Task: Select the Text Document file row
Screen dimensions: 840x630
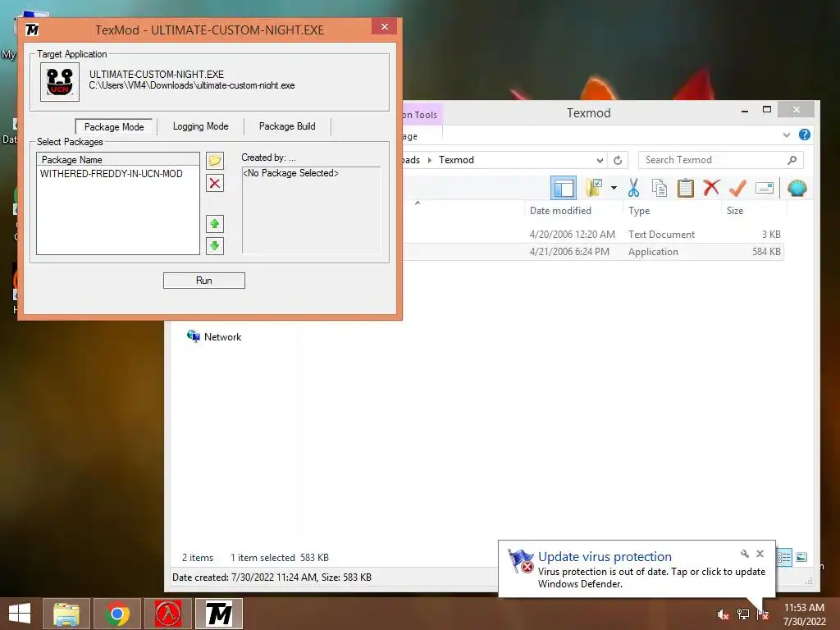Action: [x=594, y=234]
